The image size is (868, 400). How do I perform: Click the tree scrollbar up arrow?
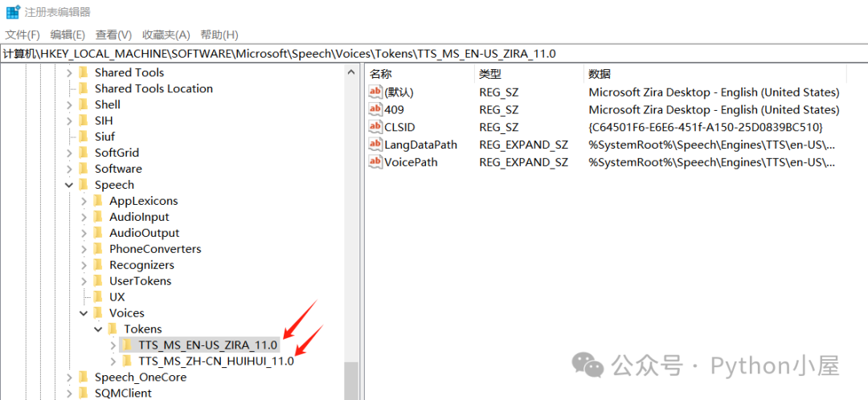point(351,72)
